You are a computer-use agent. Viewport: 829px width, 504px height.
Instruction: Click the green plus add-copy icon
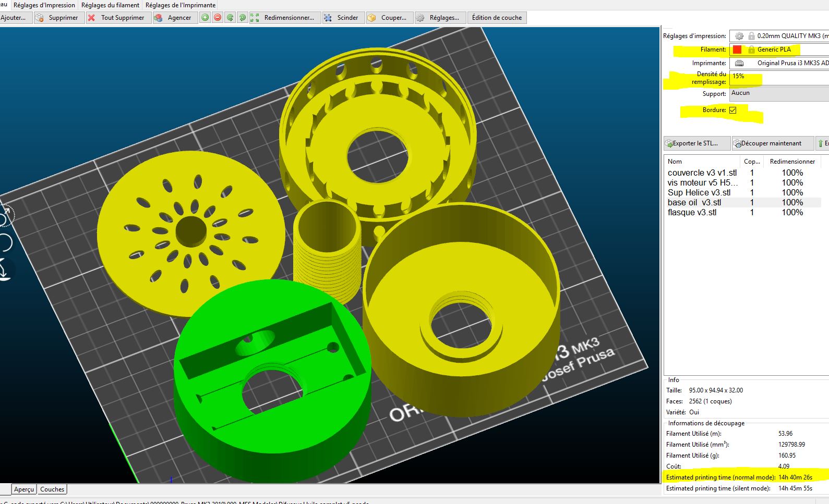(205, 18)
